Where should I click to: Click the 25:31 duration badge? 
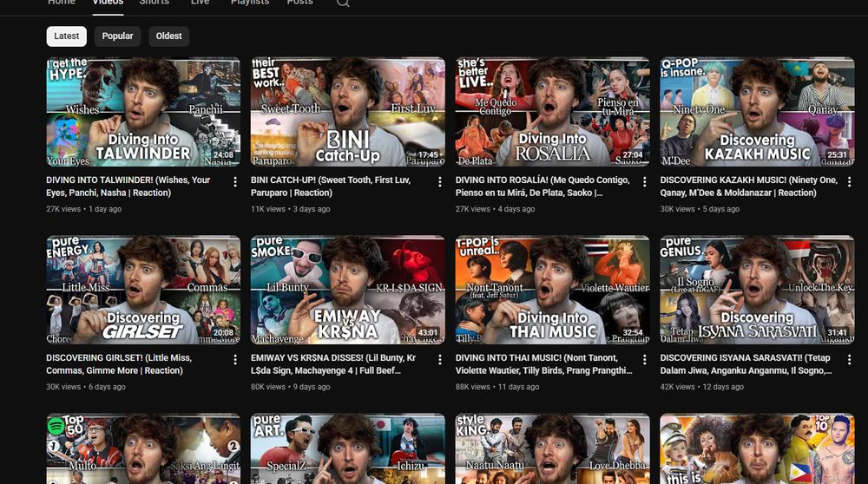837,155
